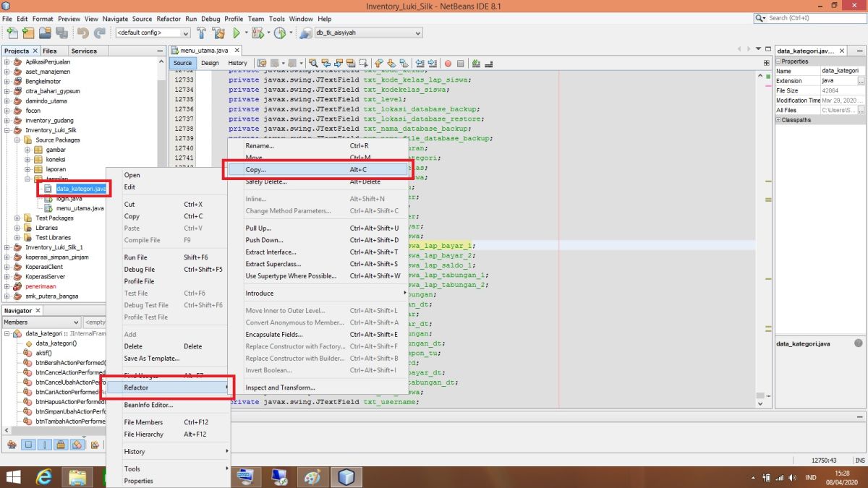
Task: Click the Internet Explorer taskbar icon
Action: click(x=44, y=476)
